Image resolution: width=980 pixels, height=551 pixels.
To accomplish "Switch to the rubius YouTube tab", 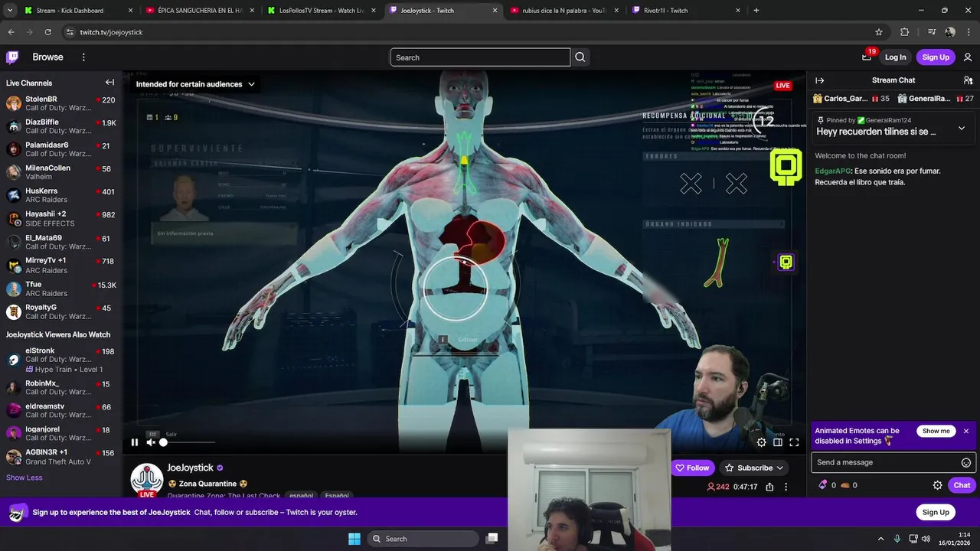I will click(x=563, y=11).
